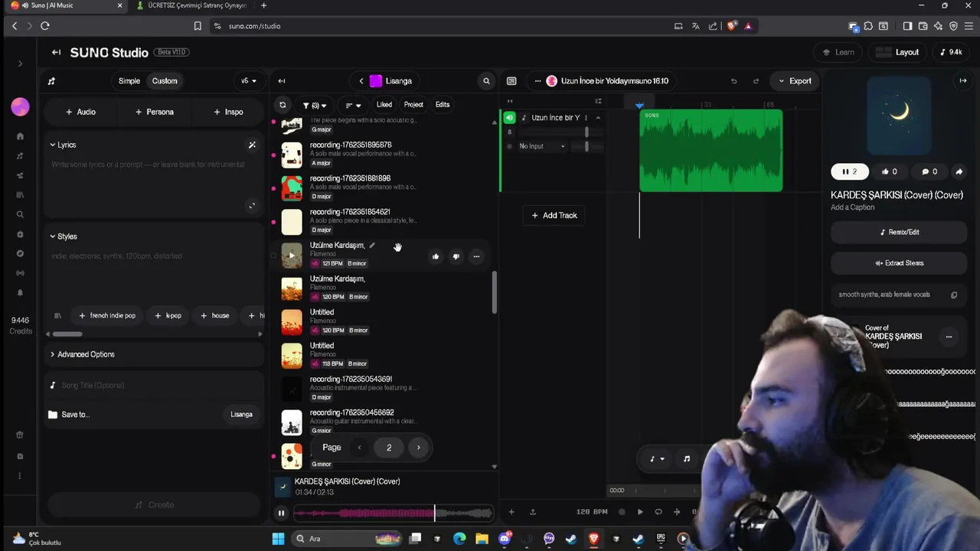Click the share arrow on the song card

pos(959,171)
